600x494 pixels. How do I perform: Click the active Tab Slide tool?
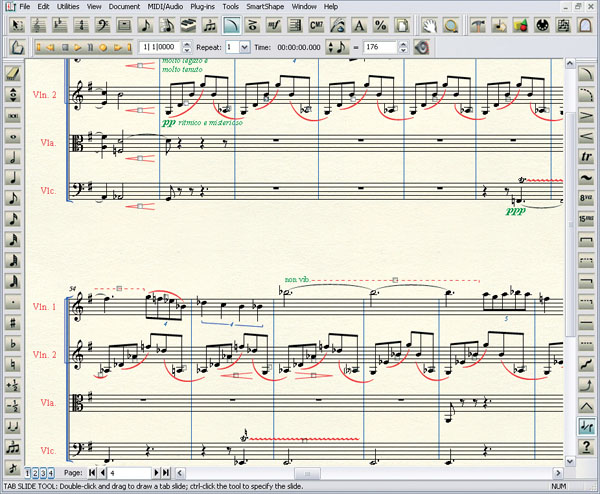tap(586, 426)
